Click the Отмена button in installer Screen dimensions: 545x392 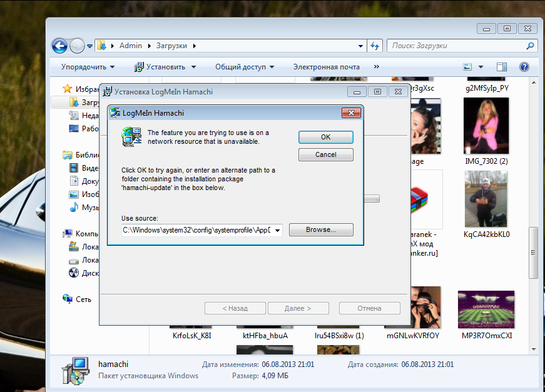pos(369,308)
